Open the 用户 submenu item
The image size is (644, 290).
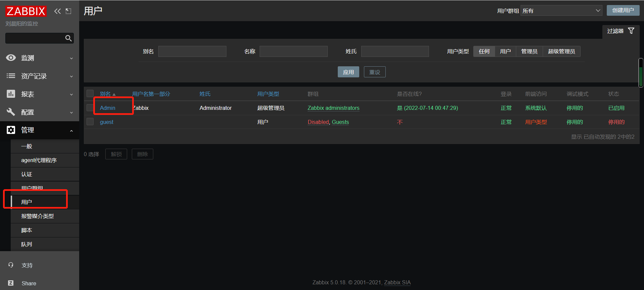tap(45, 202)
